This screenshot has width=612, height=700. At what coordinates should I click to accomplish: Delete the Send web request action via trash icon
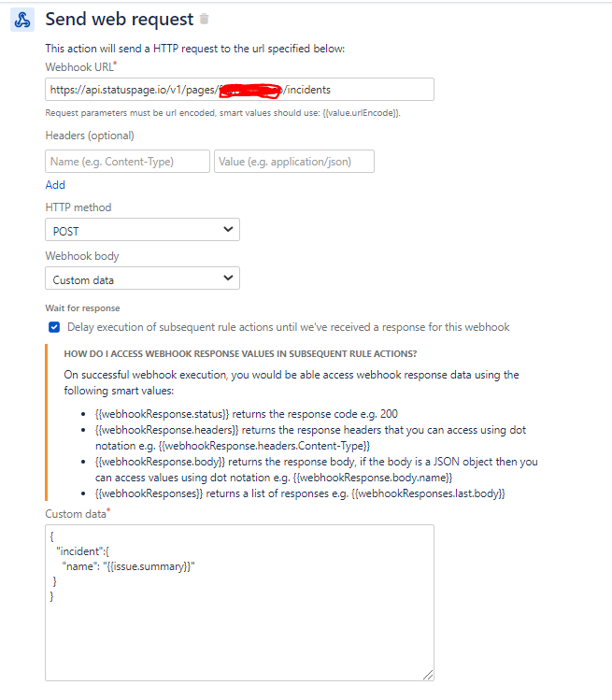[204, 19]
